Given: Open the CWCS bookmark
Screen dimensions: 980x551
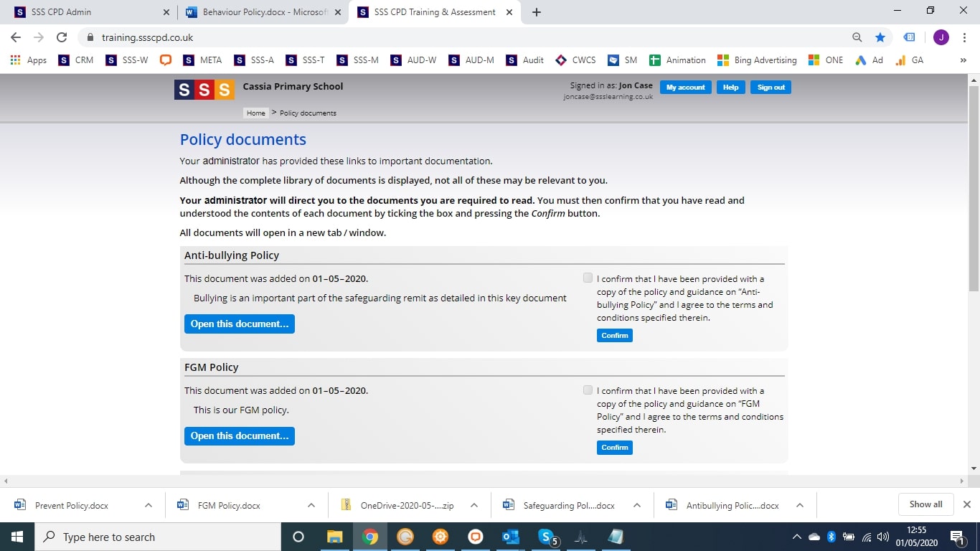Looking at the screenshot, I should (x=576, y=60).
